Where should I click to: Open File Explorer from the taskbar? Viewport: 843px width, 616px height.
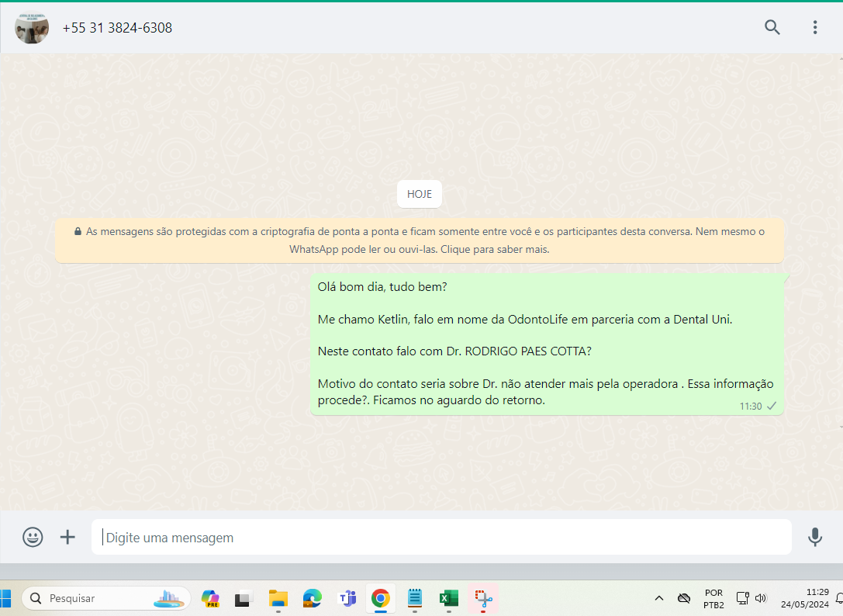(278, 598)
